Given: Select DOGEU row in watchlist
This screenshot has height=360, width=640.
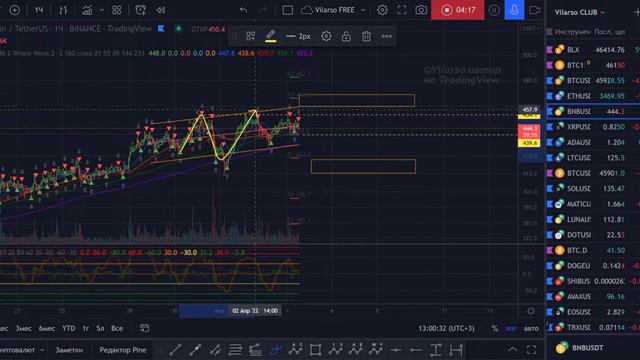Looking at the screenshot, I should pyautogui.click(x=593, y=266).
